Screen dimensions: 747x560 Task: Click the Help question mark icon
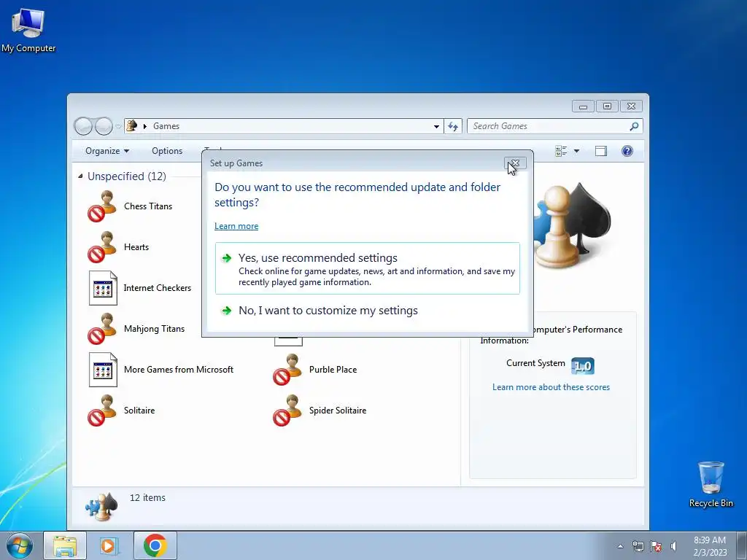[x=627, y=151]
